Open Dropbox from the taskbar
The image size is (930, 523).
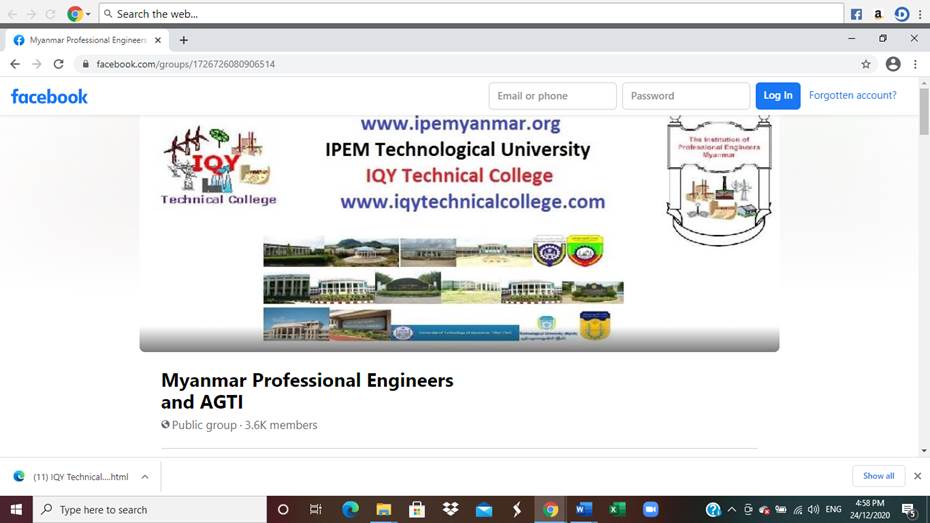[450, 509]
